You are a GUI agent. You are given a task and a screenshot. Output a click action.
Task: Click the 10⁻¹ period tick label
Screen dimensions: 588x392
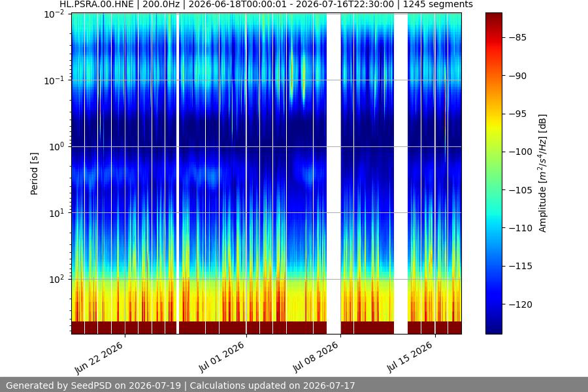pyautogui.click(x=54, y=80)
